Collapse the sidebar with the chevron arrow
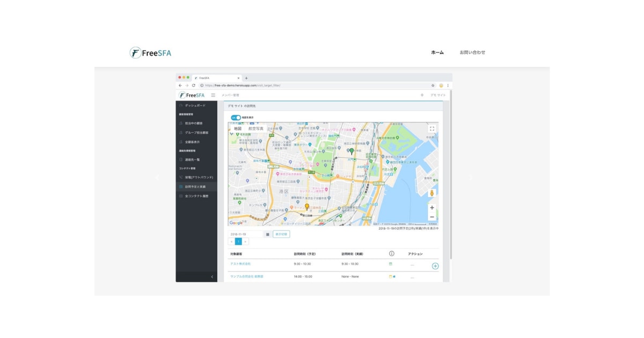644x338 pixels. point(212,277)
